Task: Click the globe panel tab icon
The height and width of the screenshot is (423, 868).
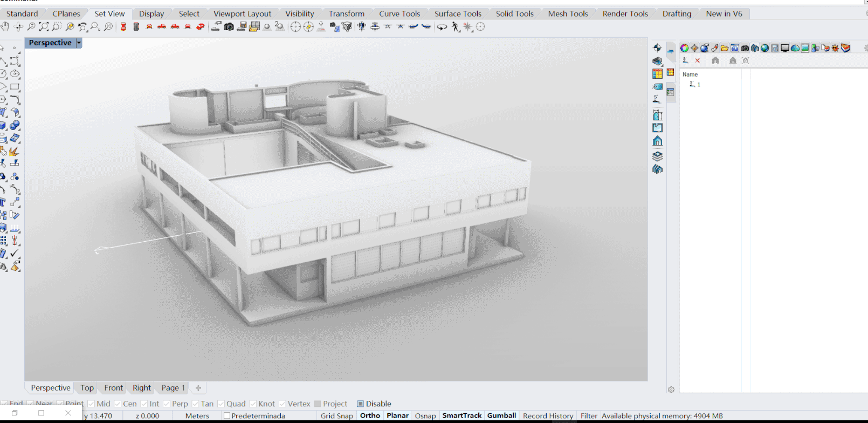Action: (x=764, y=48)
